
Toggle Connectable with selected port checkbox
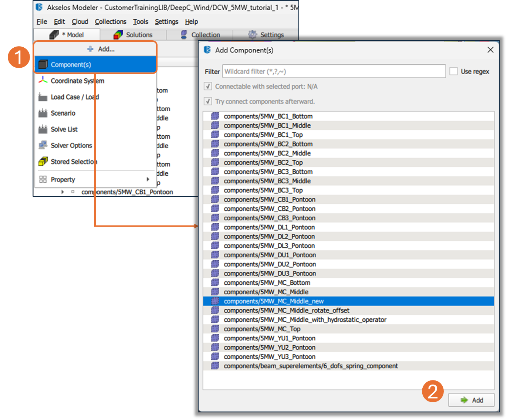tap(208, 87)
